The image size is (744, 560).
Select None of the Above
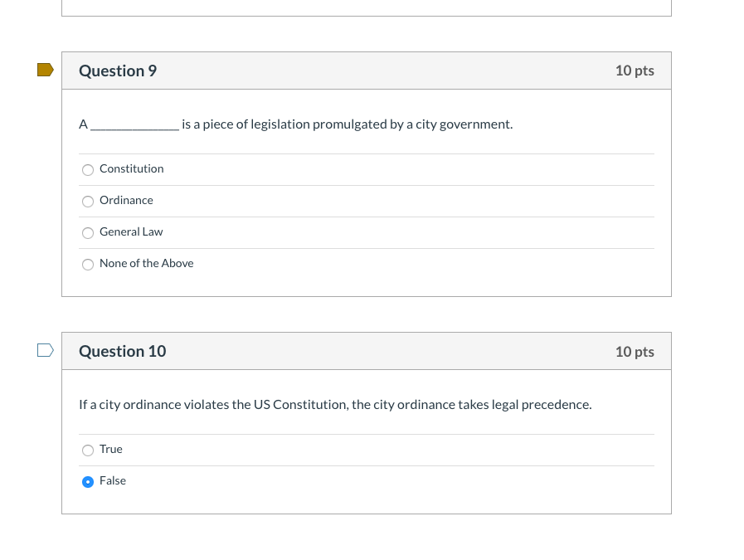[x=88, y=265]
